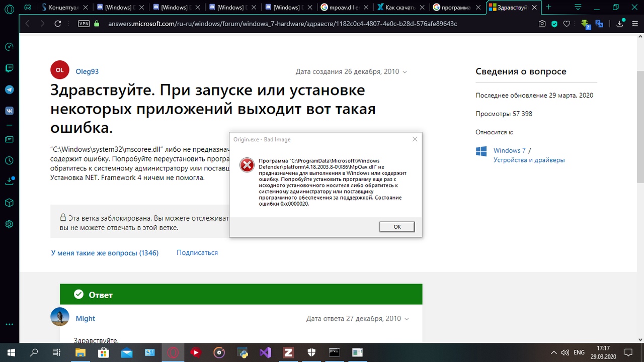Screen dimensions: 644x362
Task: Open Might's profile link
Action: tap(85, 318)
